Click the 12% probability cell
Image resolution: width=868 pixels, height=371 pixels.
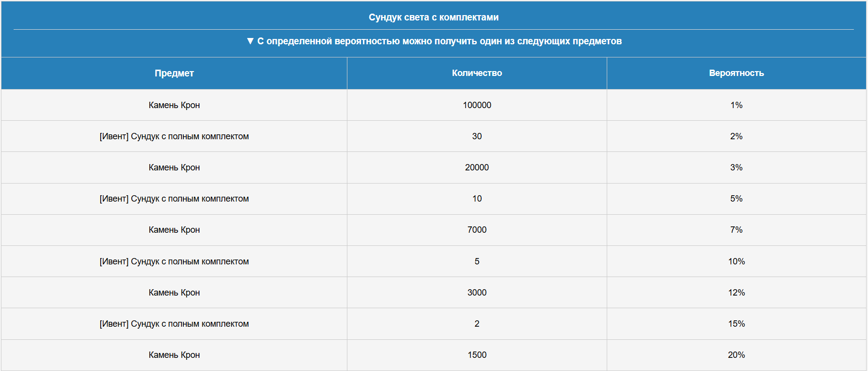(x=736, y=293)
